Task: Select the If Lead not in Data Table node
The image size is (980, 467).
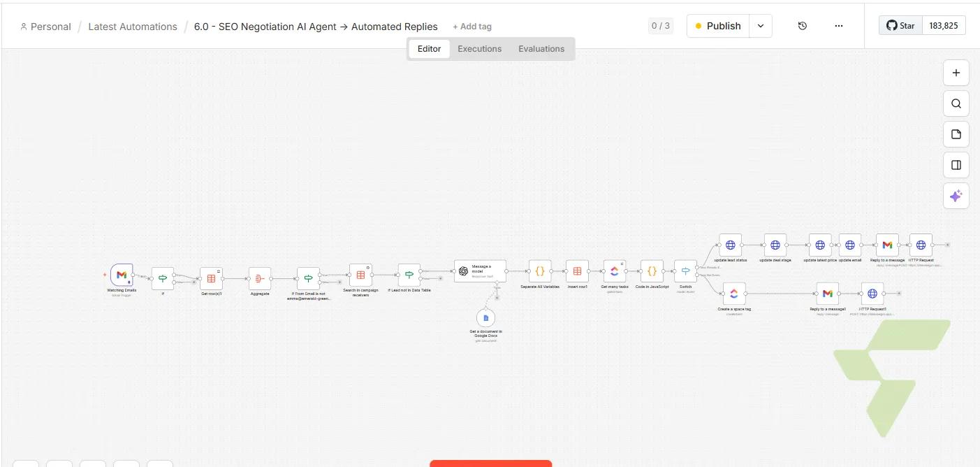Action: pos(409,275)
